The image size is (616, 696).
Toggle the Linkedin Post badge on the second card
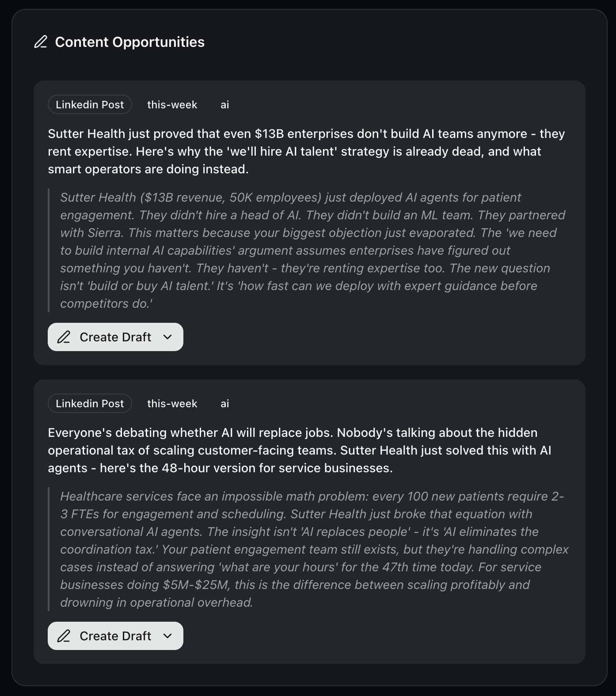[x=89, y=403]
